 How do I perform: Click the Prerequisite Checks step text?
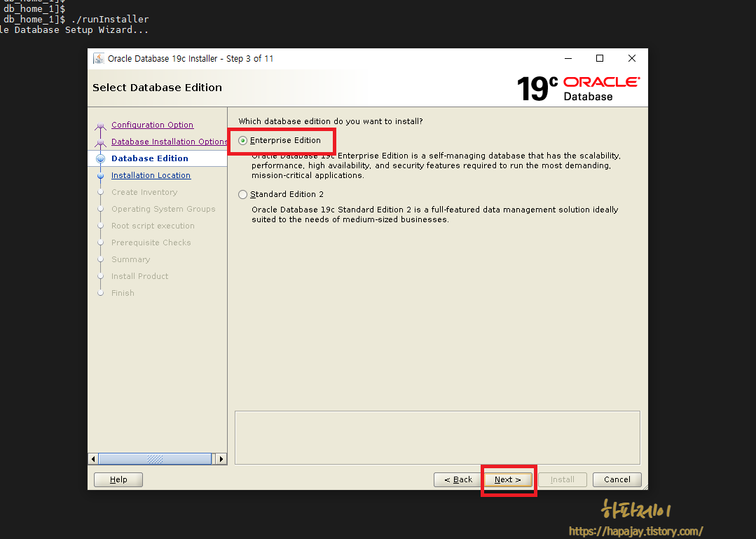click(151, 243)
